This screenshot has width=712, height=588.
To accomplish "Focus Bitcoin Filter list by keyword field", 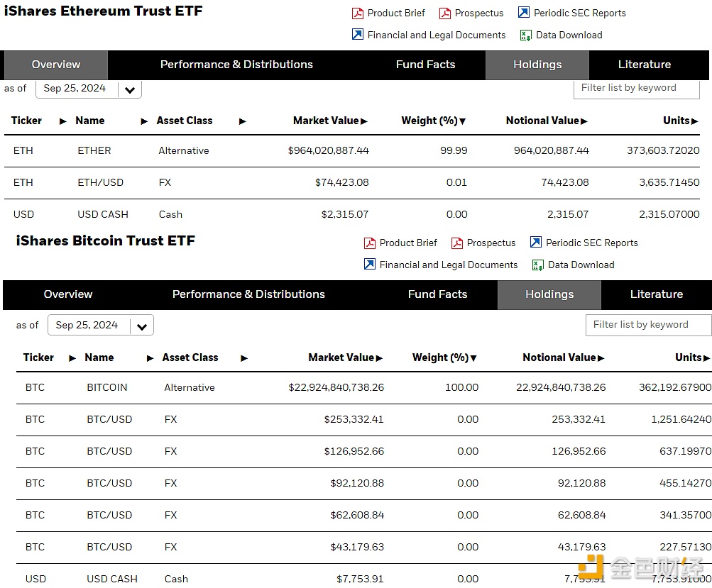I will [x=649, y=325].
